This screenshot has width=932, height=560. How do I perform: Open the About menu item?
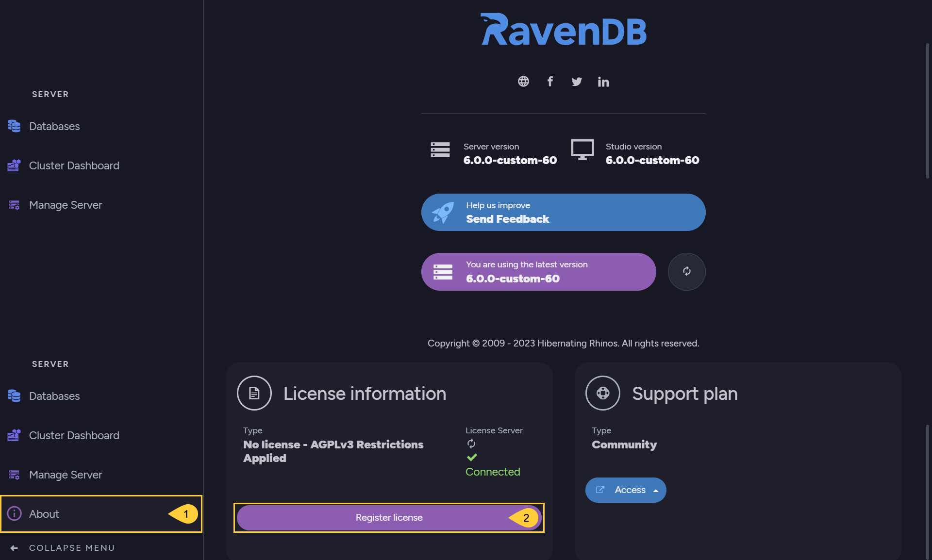point(101,514)
